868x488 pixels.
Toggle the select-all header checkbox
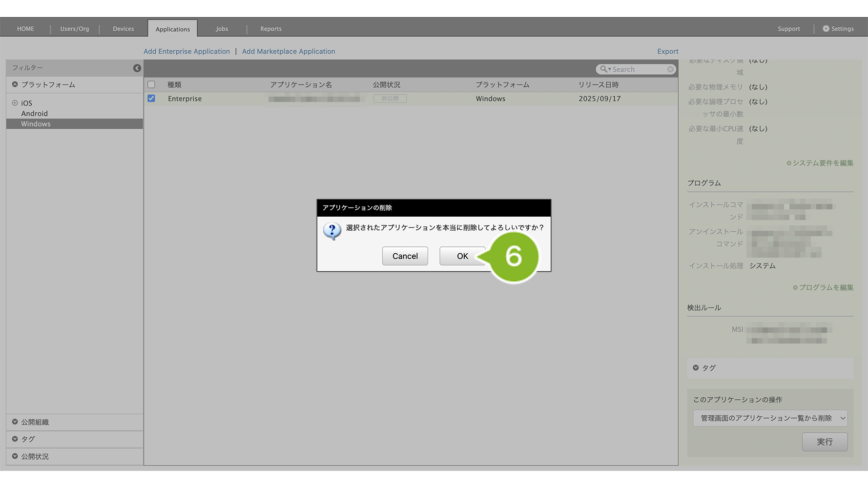click(151, 84)
